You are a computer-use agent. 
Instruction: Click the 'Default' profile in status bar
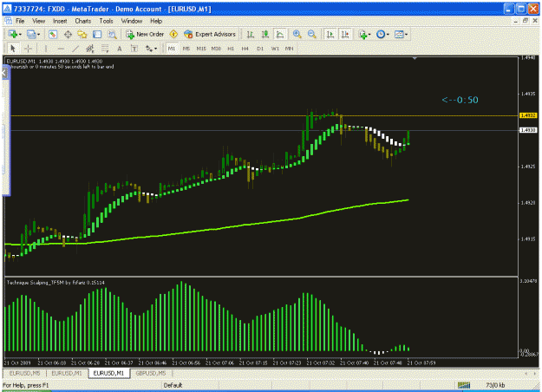173,385
